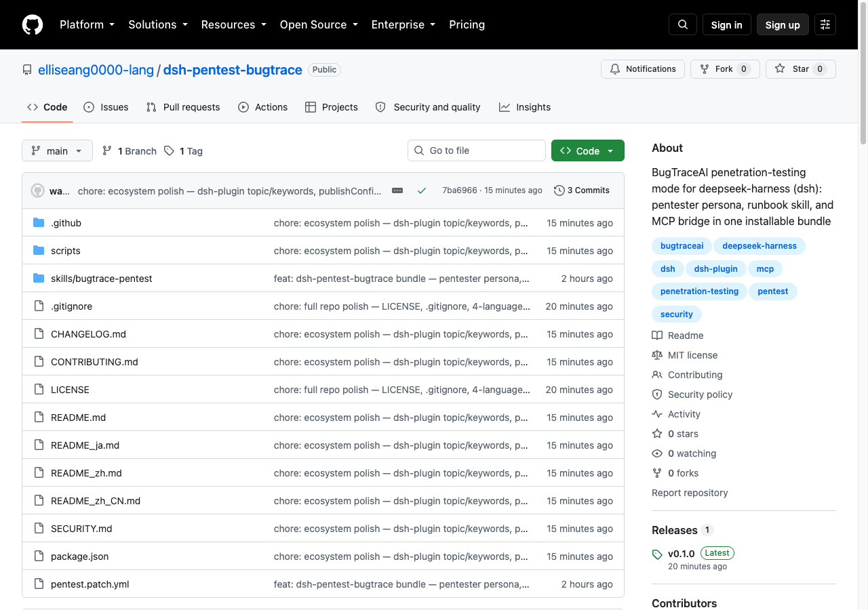The image size is (868, 610).
Task: Click the GitHub Octocat logo
Action: click(x=33, y=24)
